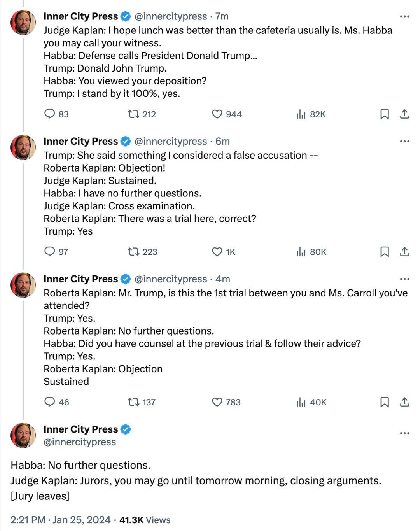
Task: View analytics showing 40K views
Action: [x=301, y=402]
